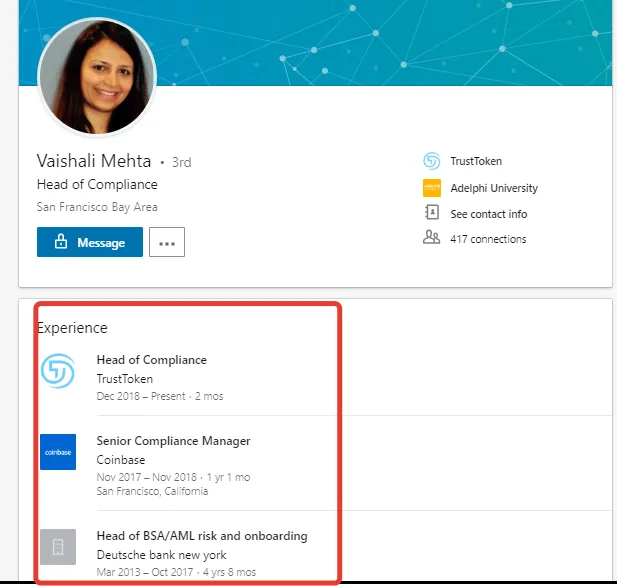The width and height of the screenshot is (617, 586).
Task: Click the TrustToken logo in Experience
Action: click(x=58, y=371)
